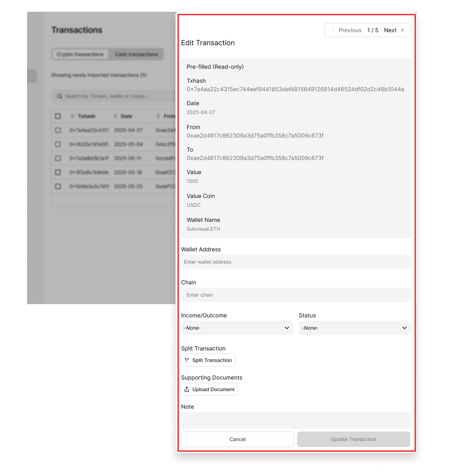The height and width of the screenshot is (476, 452).
Task: Toggle the select-all checkbox in table header
Action: 58,116
